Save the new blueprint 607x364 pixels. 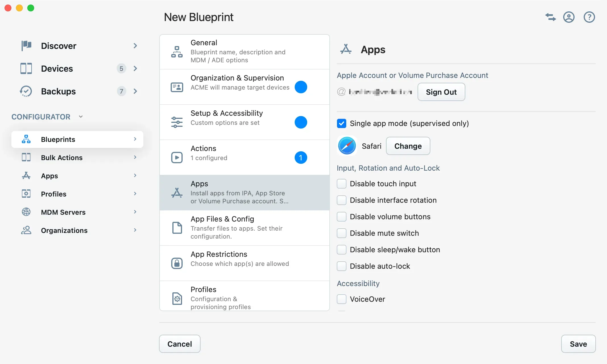578,344
